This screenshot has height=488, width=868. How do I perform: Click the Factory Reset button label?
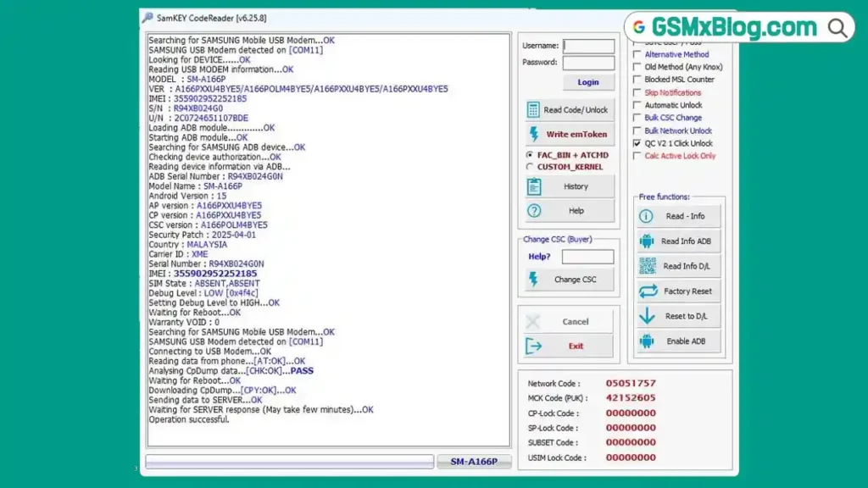click(687, 291)
